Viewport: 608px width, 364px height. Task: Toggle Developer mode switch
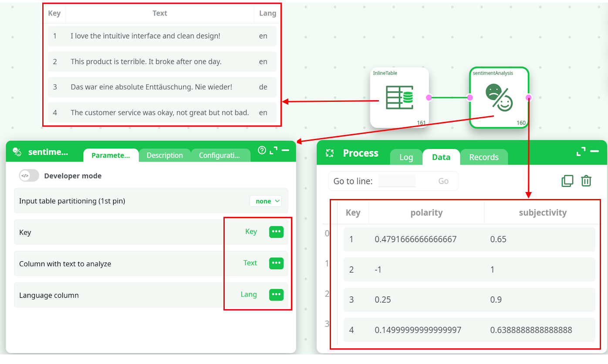[x=29, y=176]
